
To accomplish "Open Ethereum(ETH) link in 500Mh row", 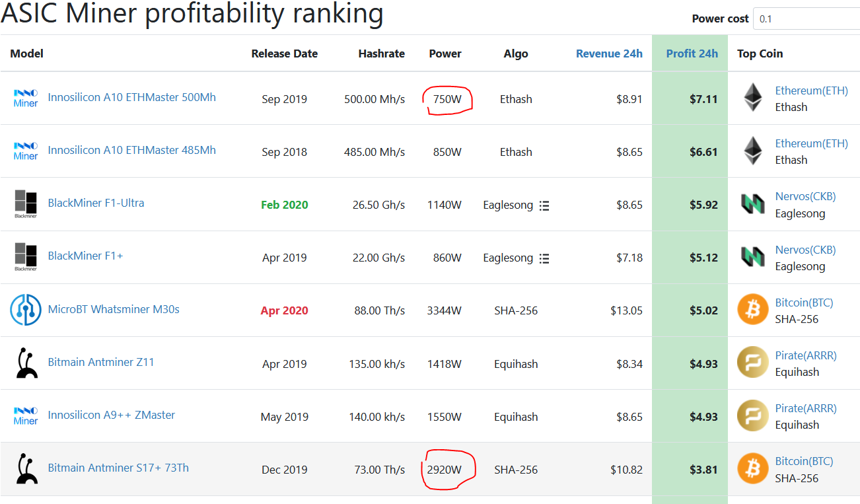I will coord(811,90).
